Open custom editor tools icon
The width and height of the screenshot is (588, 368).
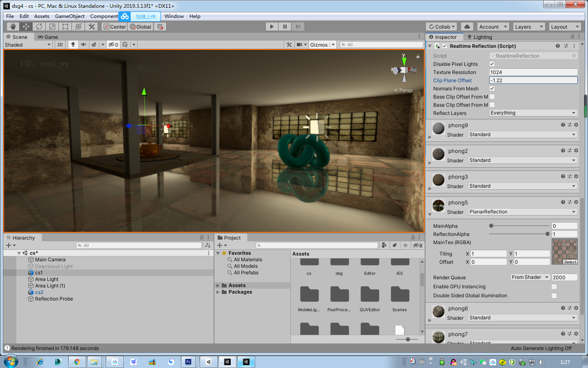click(x=91, y=27)
